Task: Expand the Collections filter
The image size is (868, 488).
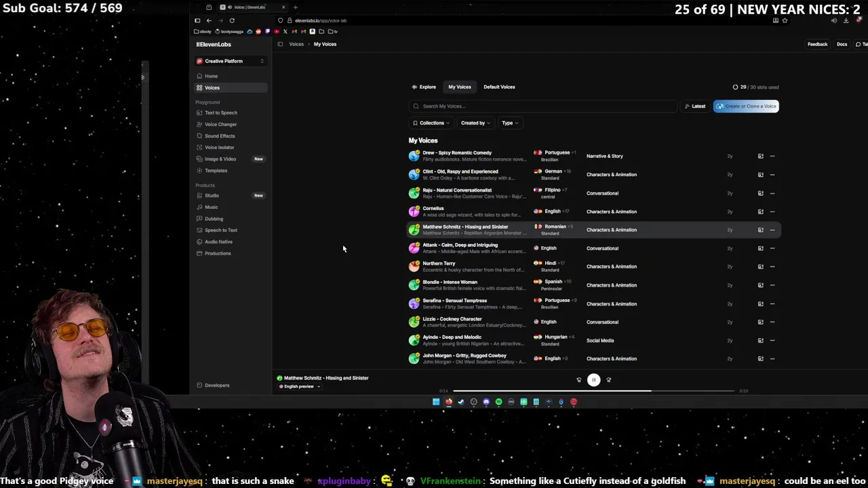Action: click(431, 123)
